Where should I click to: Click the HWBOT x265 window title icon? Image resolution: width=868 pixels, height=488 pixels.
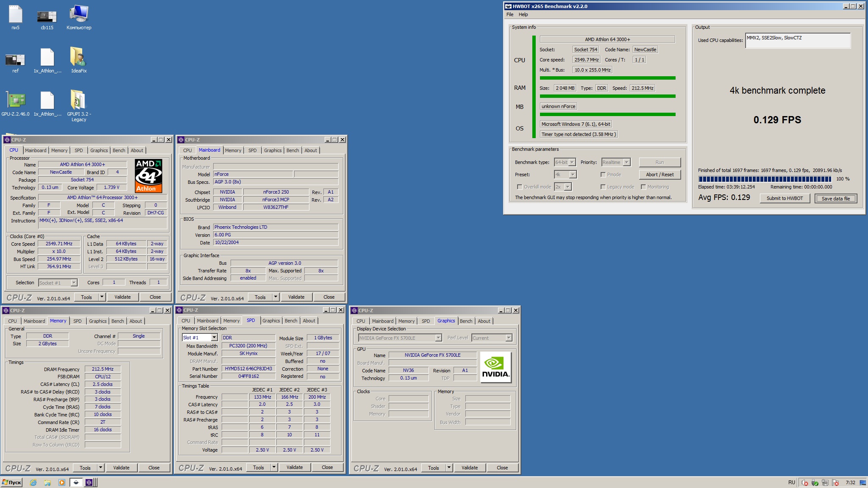click(x=508, y=6)
